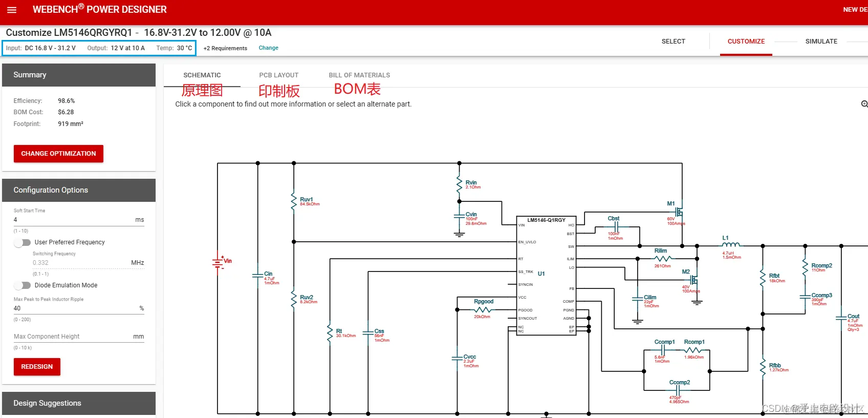The image size is (868, 418).
Task: Open the Bill of Materials tab
Action: pyautogui.click(x=359, y=75)
